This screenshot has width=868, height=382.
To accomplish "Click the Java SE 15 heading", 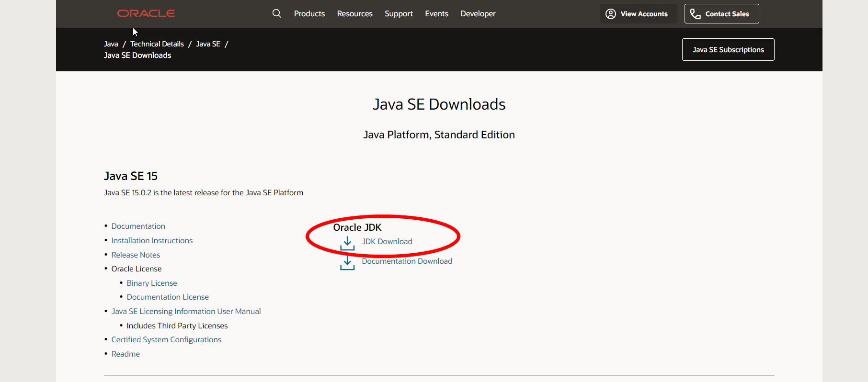I will pyautogui.click(x=131, y=176).
